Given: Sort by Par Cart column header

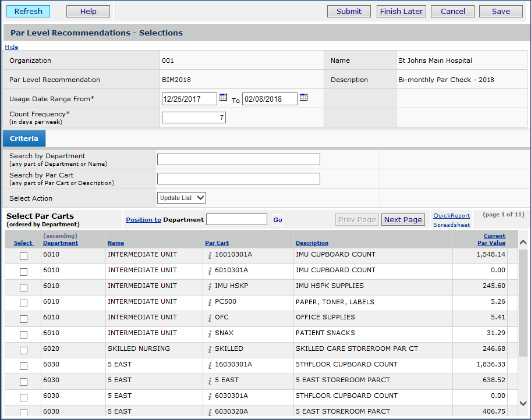Looking at the screenshot, I should pyautogui.click(x=217, y=243).
